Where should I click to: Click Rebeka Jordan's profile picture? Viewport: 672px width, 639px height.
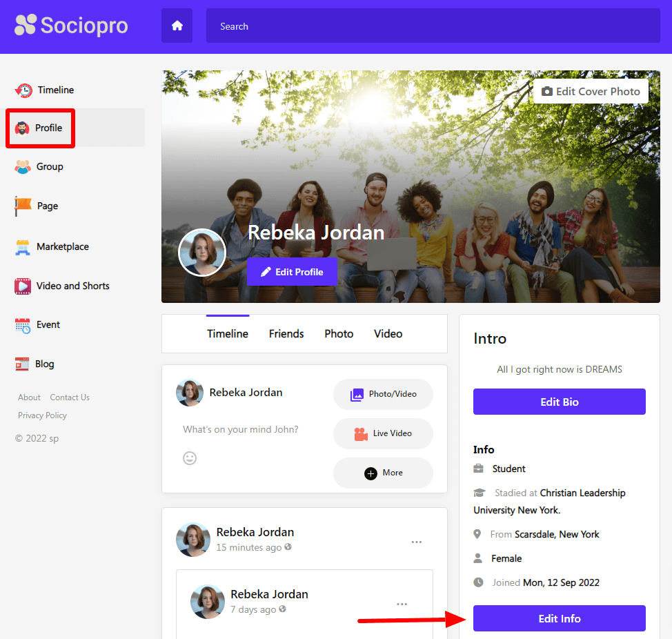click(x=201, y=253)
